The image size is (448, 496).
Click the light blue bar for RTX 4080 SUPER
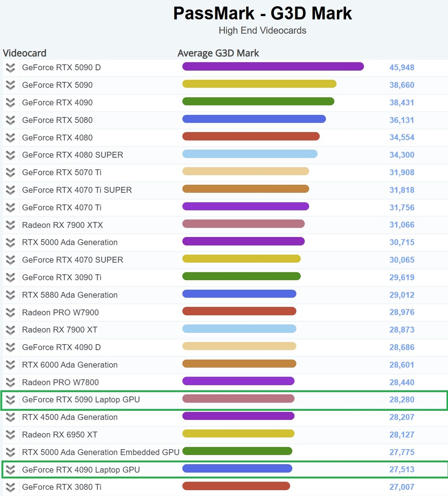pos(250,154)
